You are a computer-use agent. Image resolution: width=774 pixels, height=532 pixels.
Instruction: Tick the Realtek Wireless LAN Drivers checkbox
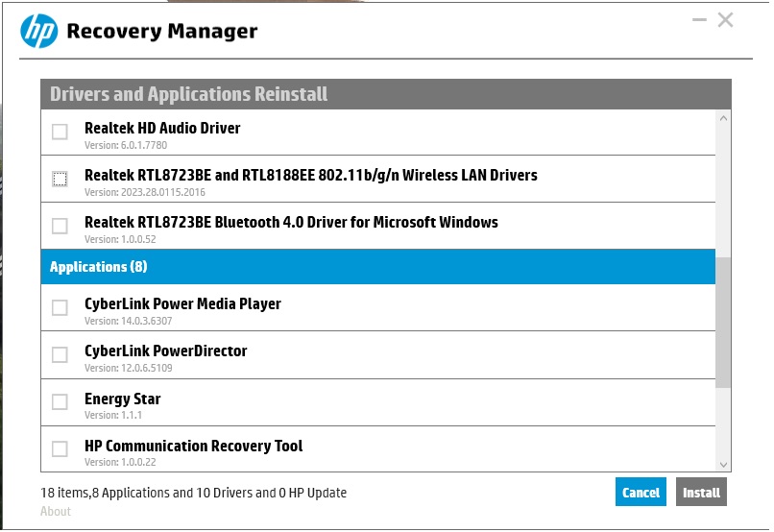pyautogui.click(x=60, y=179)
